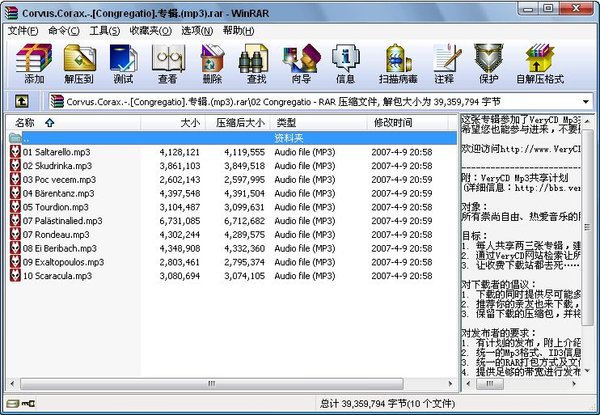Click comment panel scroll down arrow
This screenshot has width=600, height=415.
click(587, 371)
